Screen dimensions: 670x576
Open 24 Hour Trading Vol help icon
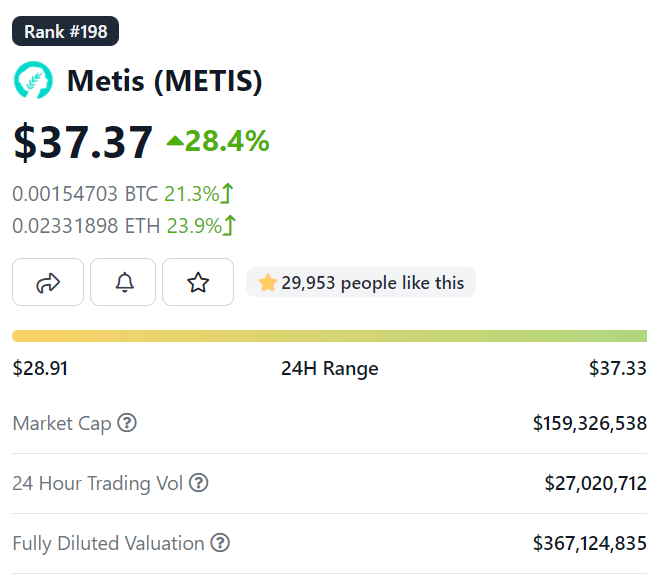pos(199,483)
